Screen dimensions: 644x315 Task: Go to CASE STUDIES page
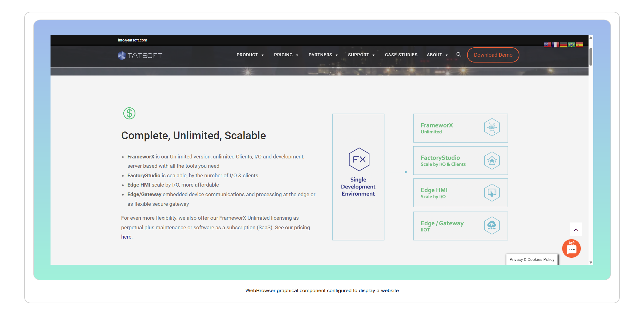pos(401,55)
